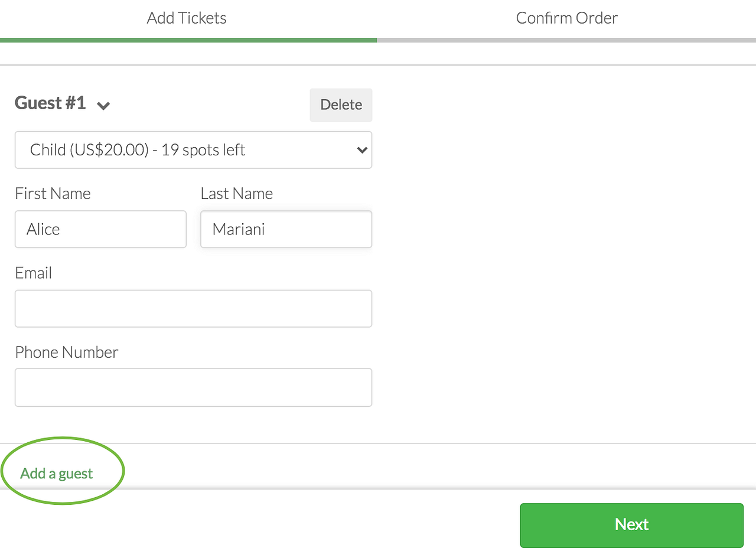Click the green completed progress bar segment
This screenshot has width=756, height=558.
pyautogui.click(x=188, y=40)
